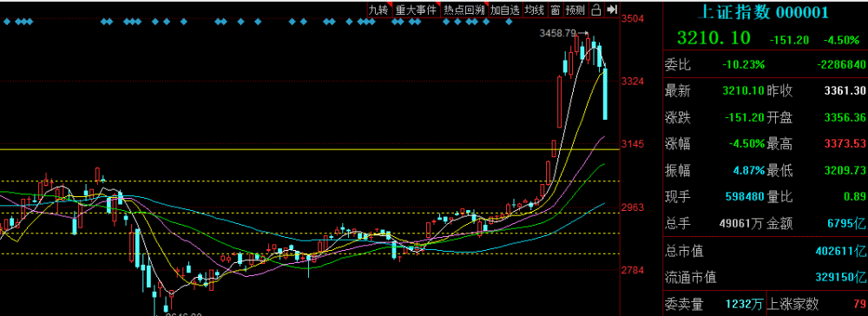
Task: Click the 3458.79 high price label
Action: click(x=558, y=33)
